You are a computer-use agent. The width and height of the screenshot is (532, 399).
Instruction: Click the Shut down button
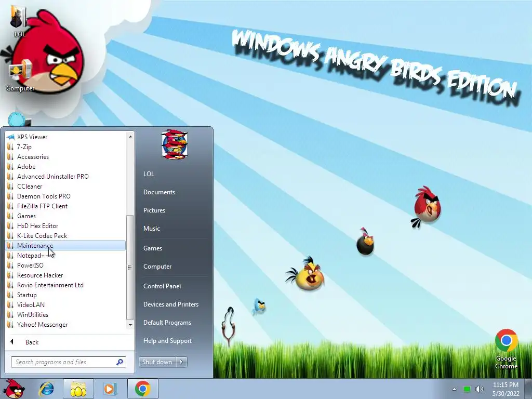coord(157,362)
